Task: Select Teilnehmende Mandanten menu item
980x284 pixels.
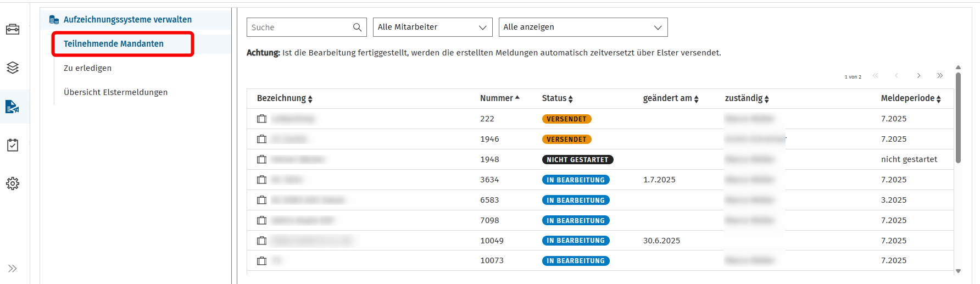Action: (x=114, y=44)
